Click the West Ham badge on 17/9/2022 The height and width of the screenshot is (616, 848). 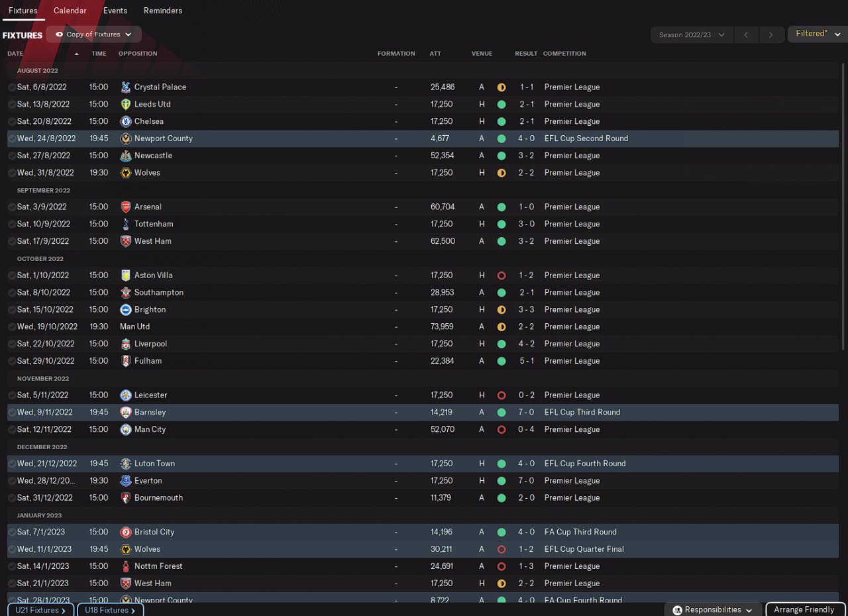126,241
